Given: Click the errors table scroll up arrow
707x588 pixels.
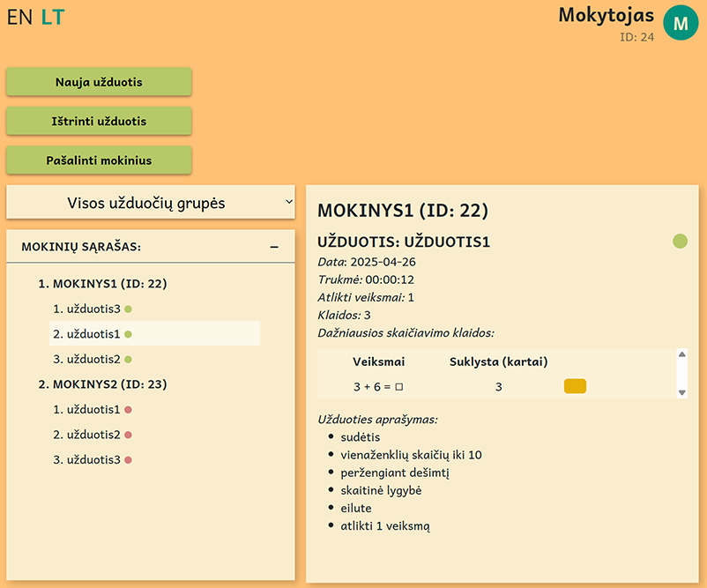Looking at the screenshot, I should [681, 354].
